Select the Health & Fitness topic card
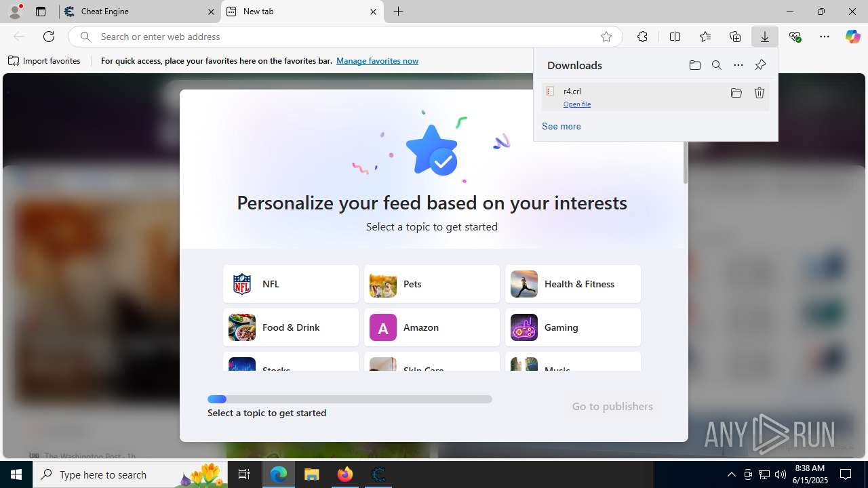 pos(573,284)
